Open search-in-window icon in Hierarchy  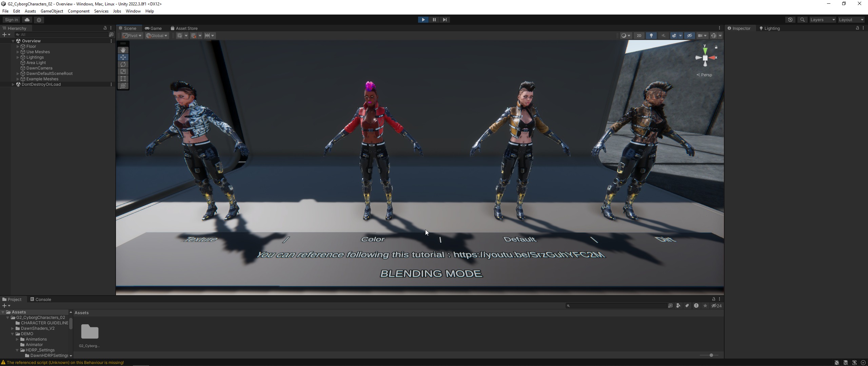click(x=111, y=35)
